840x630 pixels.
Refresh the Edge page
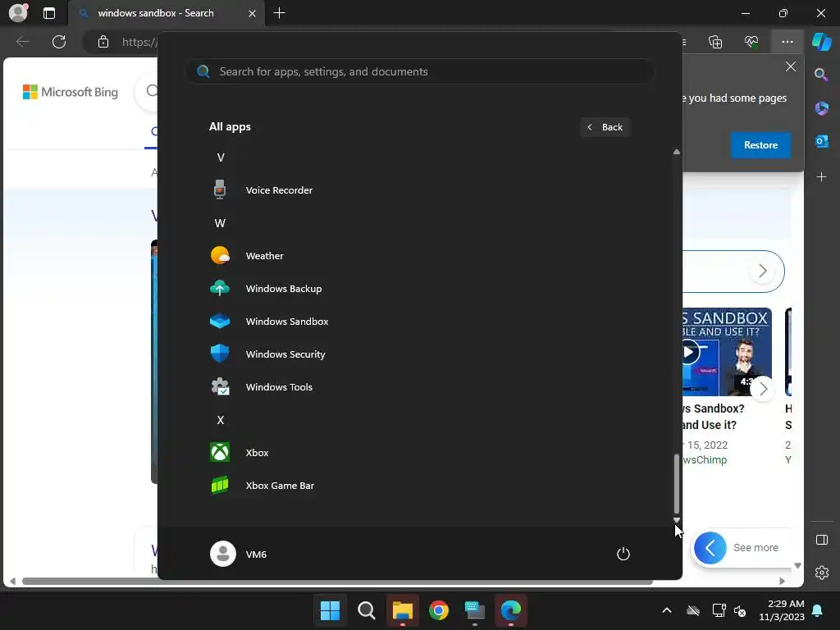point(59,42)
